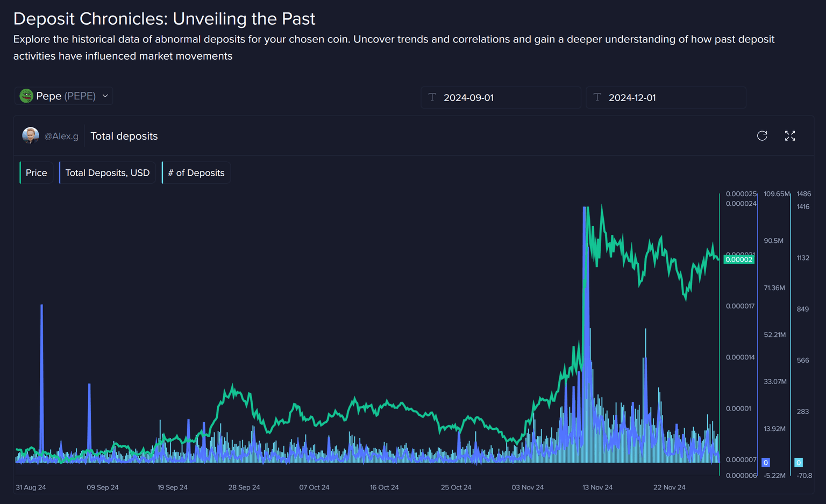Open the Pepe (PEPE) coin dropdown
The width and height of the screenshot is (826, 504).
coord(65,96)
